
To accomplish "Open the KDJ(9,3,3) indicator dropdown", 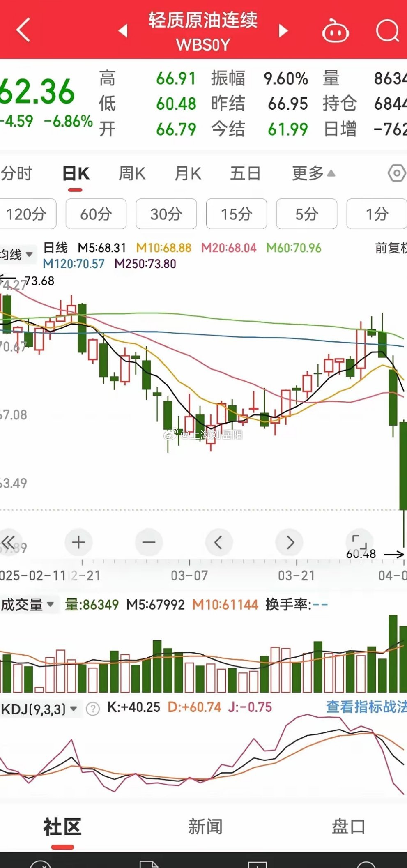I will point(39,709).
